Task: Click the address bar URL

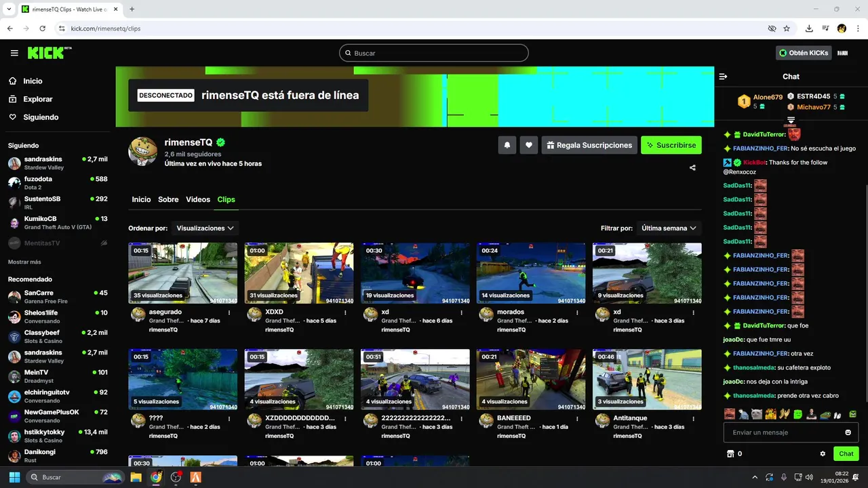Action: 106,28
